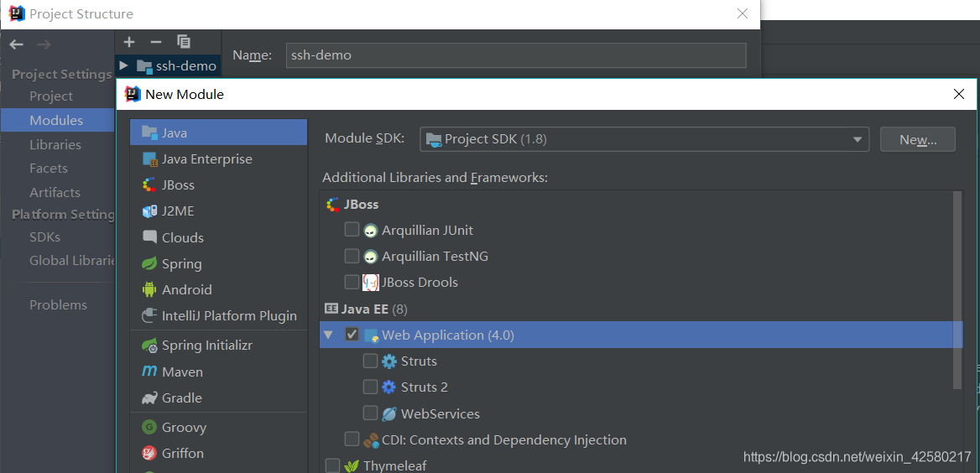Collapse the Web Application tree node
This screenshot has width=980, height=473.
pos(328,335)
